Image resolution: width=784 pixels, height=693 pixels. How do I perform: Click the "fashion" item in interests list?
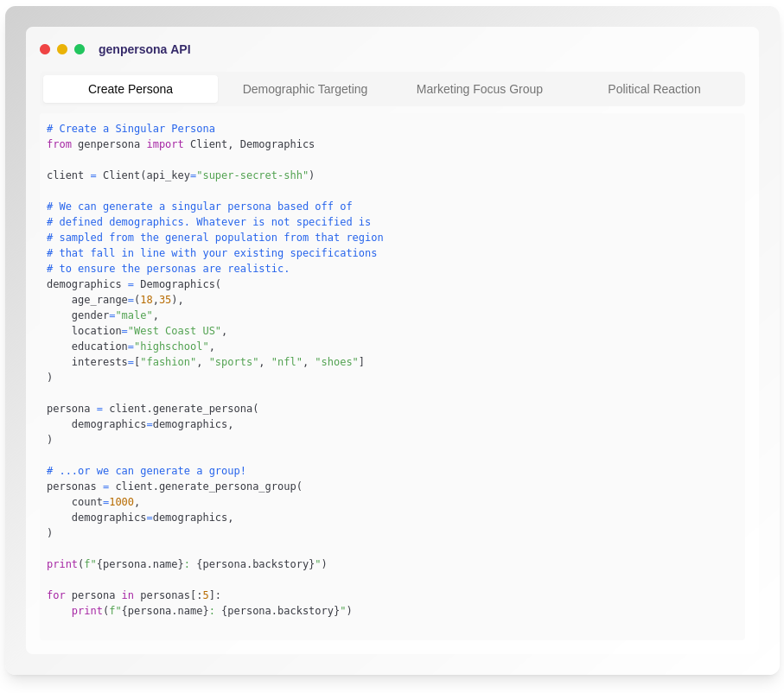168,362
